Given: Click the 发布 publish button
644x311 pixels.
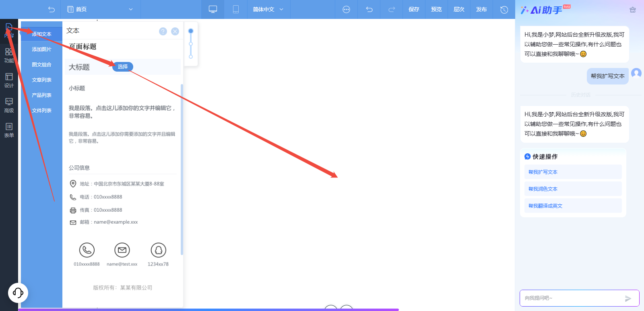Looking at the screenshot, I should [x=481, y=9].
